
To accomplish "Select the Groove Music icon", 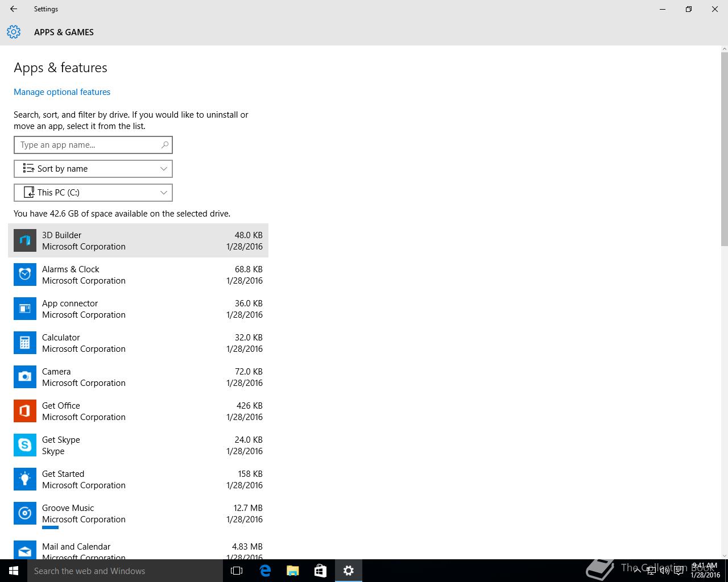I will click(x=25, y=513).
